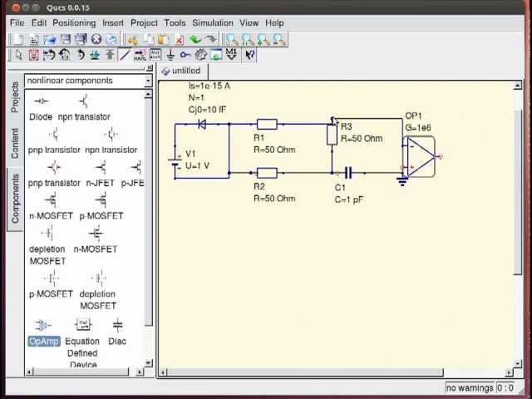The image size is (532, 399).
Task: Click the View All zoom icon
Action: click(233, 40)
